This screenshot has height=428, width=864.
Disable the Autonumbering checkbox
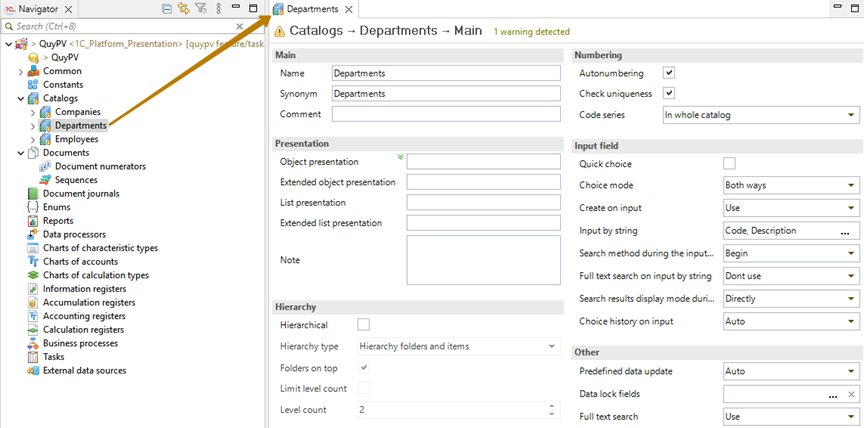click(670, 73)
